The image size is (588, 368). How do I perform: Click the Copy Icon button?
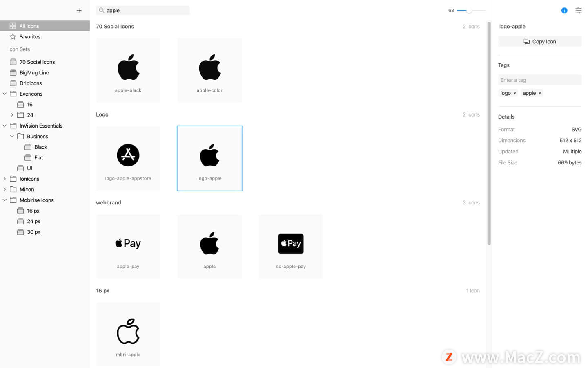540,41
